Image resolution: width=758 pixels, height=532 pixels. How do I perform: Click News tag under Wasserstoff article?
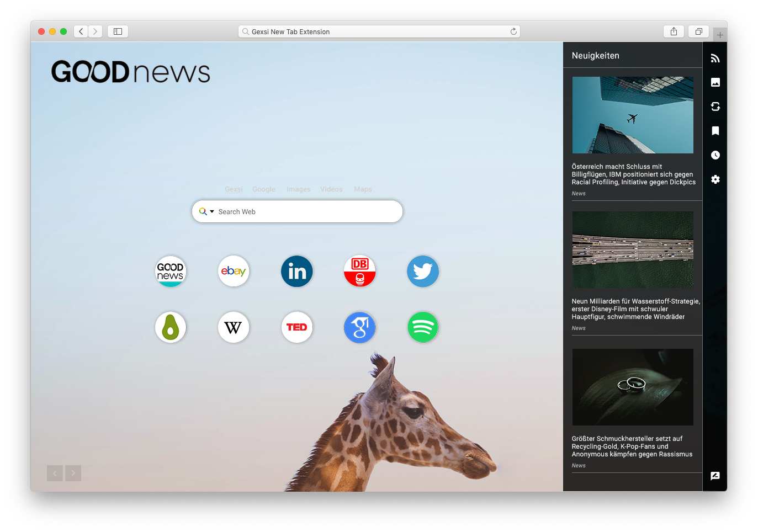(579, 328)
